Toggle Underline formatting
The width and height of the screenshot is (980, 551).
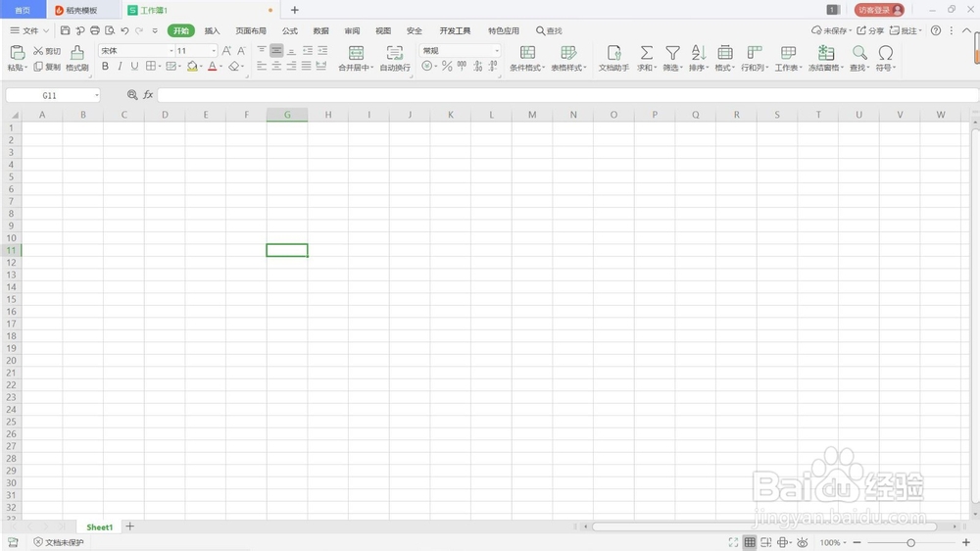(x=134, y=66)
